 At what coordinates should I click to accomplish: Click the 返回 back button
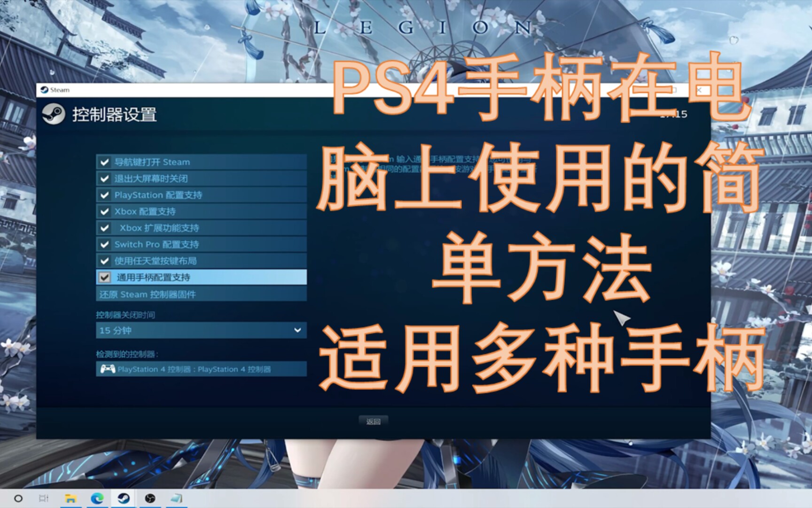click(373, 421)
